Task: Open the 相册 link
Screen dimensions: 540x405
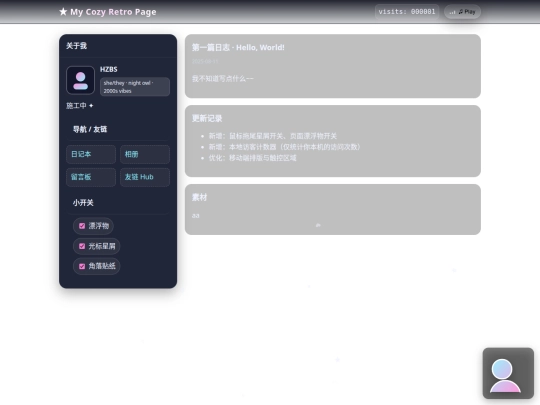Action: pos(145,154)
